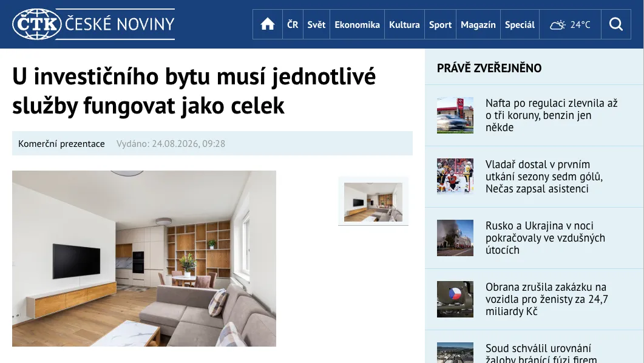Read article 'Nafta po regulaci zlevnila'

tap(551, 115)
